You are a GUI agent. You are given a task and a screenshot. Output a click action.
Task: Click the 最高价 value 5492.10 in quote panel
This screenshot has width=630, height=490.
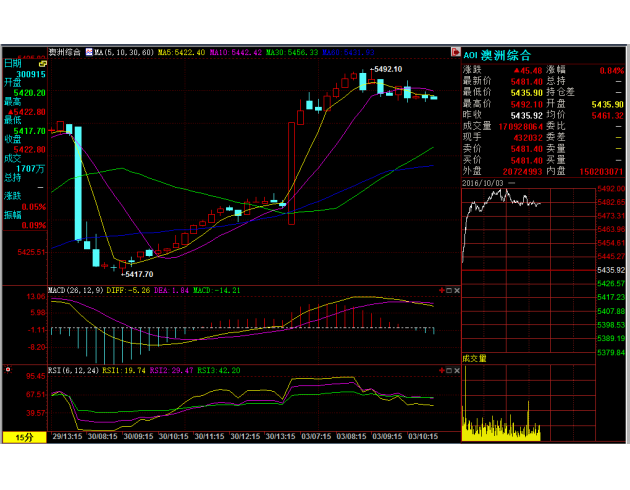pos(527,104)
